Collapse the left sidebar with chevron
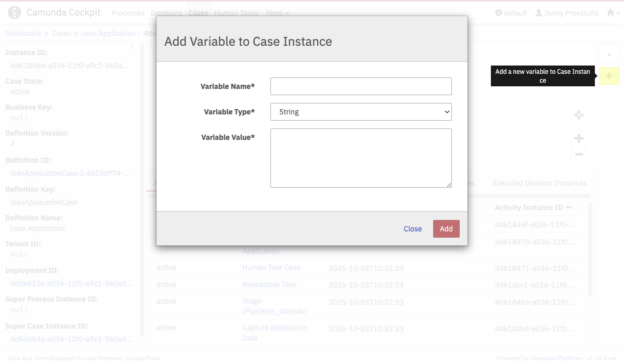This screenshot has width=624, height=364. coord(133,46)
